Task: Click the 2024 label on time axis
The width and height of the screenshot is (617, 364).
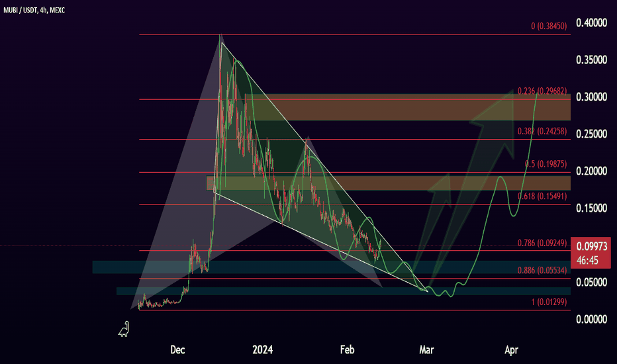Action: point(262,349)
